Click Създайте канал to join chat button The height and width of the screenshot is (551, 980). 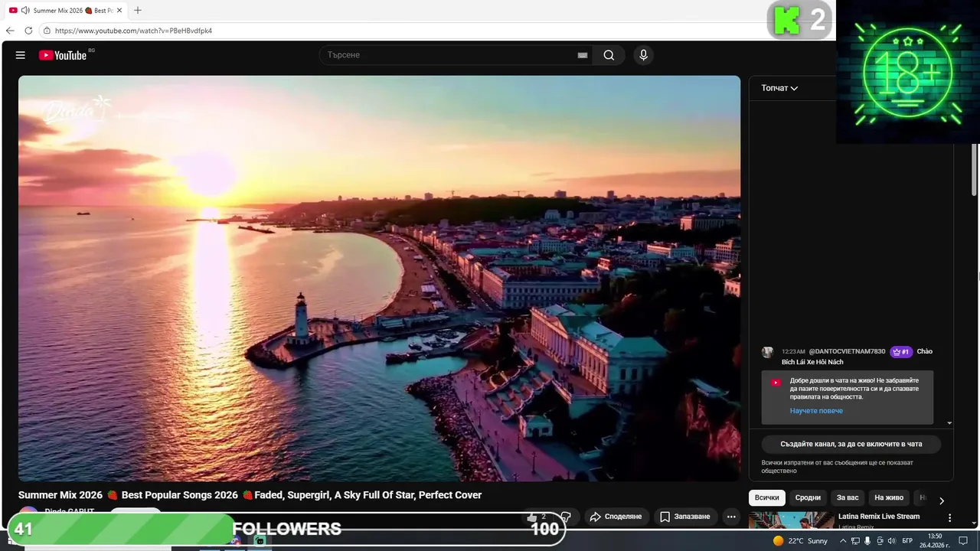(851, 444)
